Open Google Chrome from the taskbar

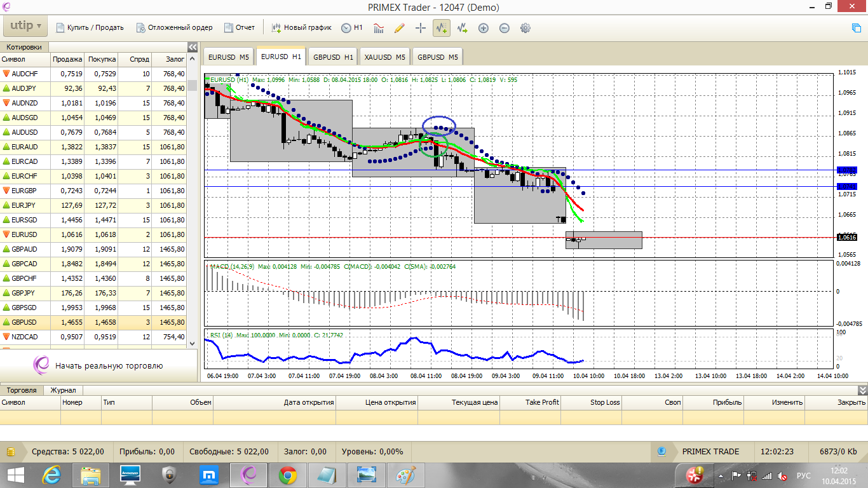[x=287, y=475]
